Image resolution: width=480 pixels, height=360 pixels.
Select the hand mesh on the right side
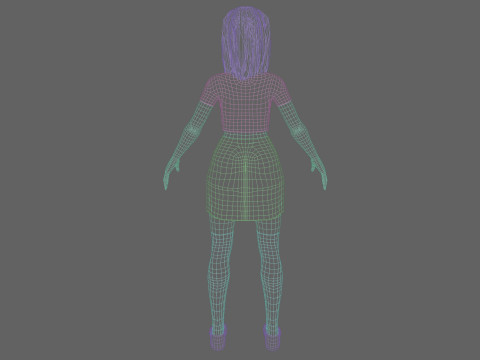pyautogui.click(x=319, y=173)
